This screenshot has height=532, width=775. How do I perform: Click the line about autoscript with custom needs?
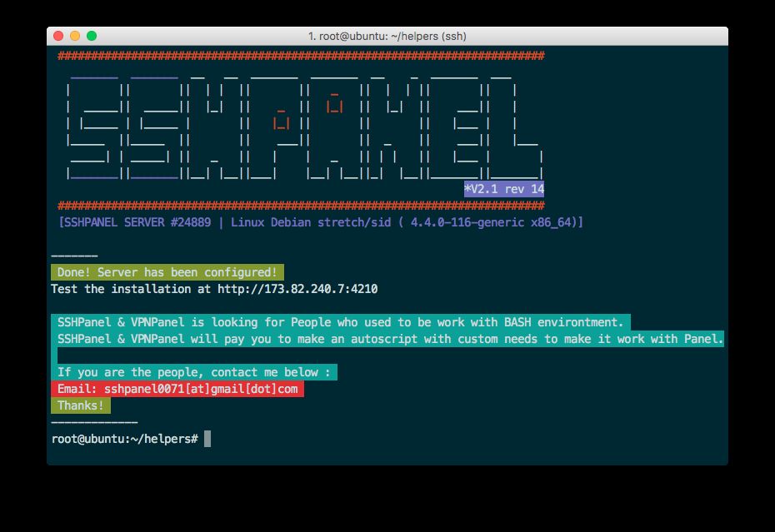(x=387, y=339)
